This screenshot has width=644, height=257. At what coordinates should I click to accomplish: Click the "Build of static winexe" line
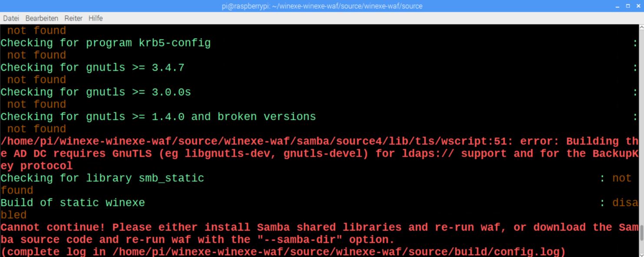tap(73, 203)
